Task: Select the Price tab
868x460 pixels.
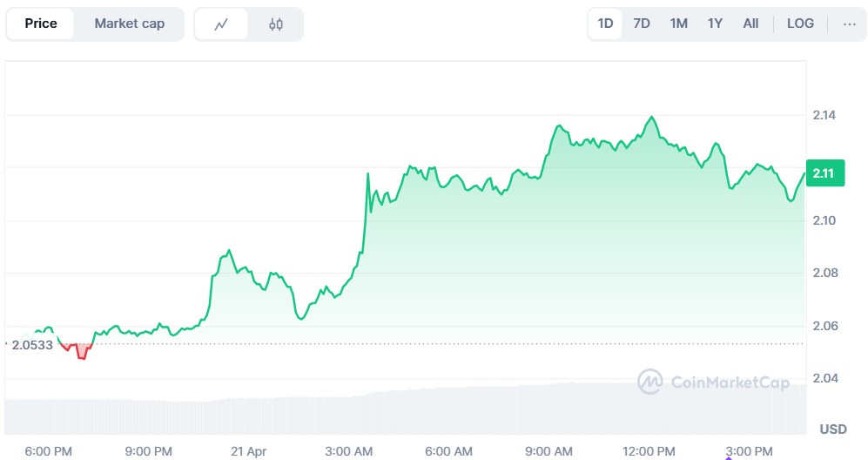Action: 41,24
